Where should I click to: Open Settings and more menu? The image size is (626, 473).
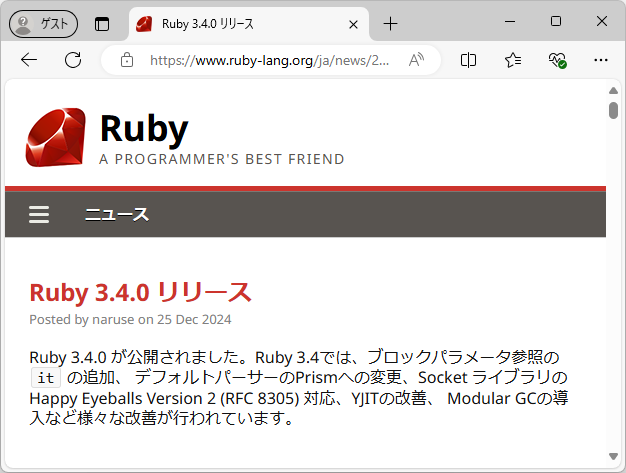coord(601,60)
